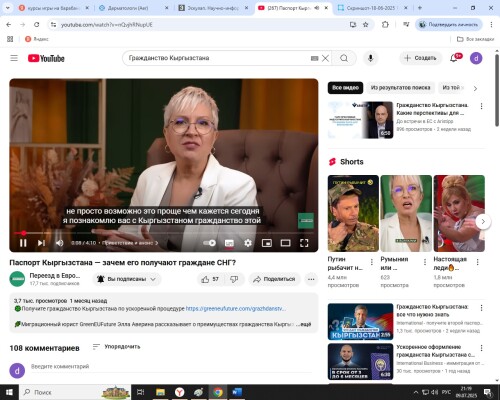Click the Поделиться share button
The width and height of the screenshot is (500, 400).
pyautogui.click(x=274, y=279)
